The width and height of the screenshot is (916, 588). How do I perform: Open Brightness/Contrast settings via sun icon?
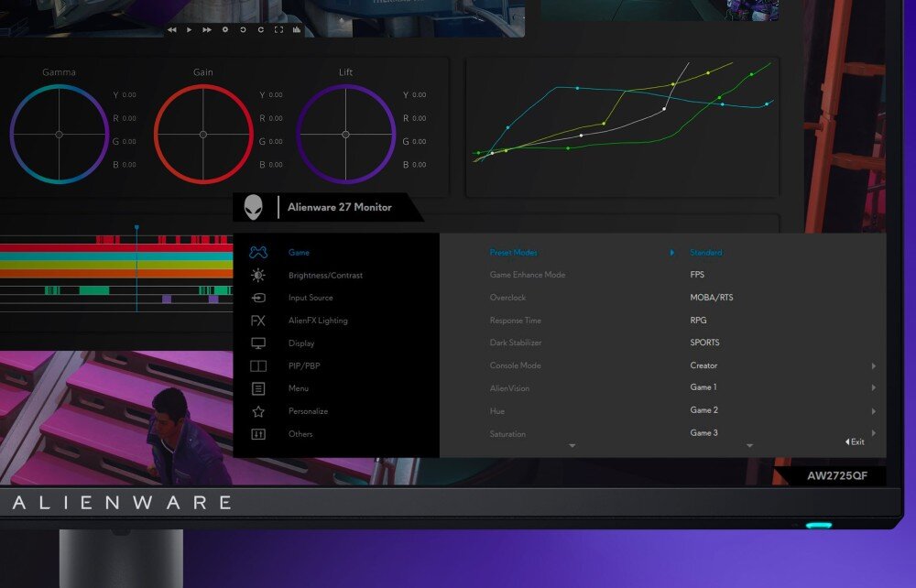point(257,275)
